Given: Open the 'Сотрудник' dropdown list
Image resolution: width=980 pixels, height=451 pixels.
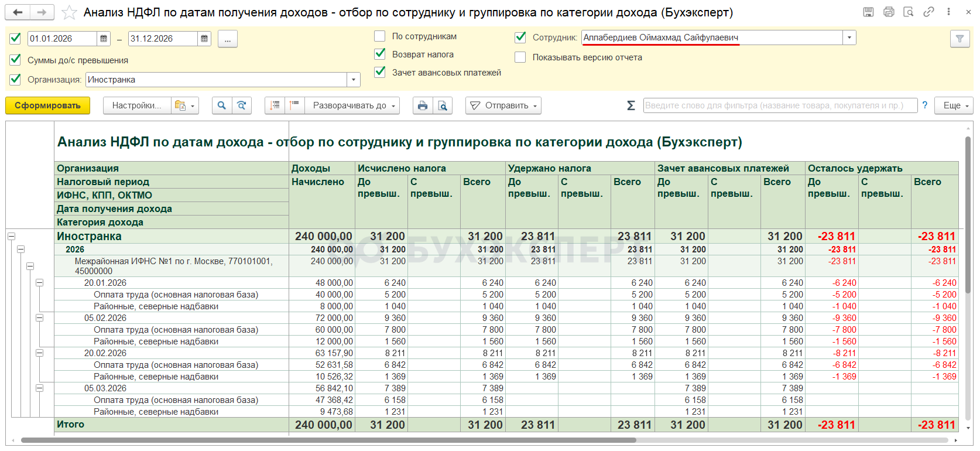Looking at the screenshot, I should (849, 37).
